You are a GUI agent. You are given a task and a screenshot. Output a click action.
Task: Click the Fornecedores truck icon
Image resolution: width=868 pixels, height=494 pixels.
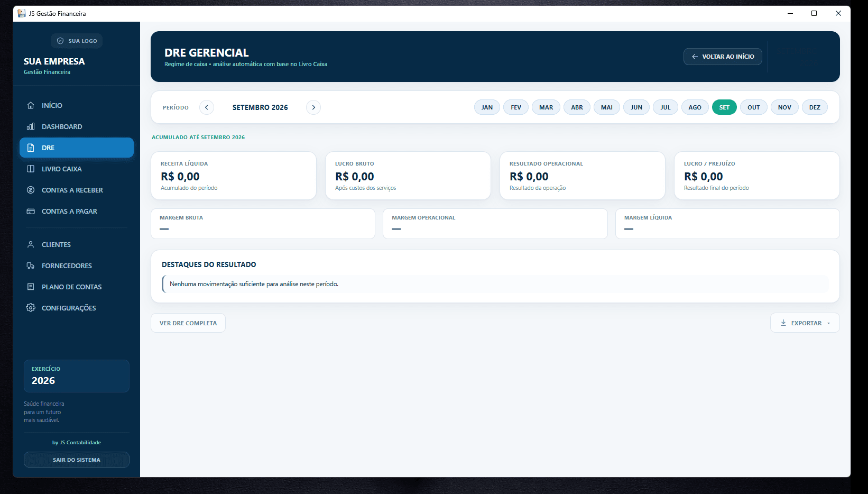coord(31,266)
